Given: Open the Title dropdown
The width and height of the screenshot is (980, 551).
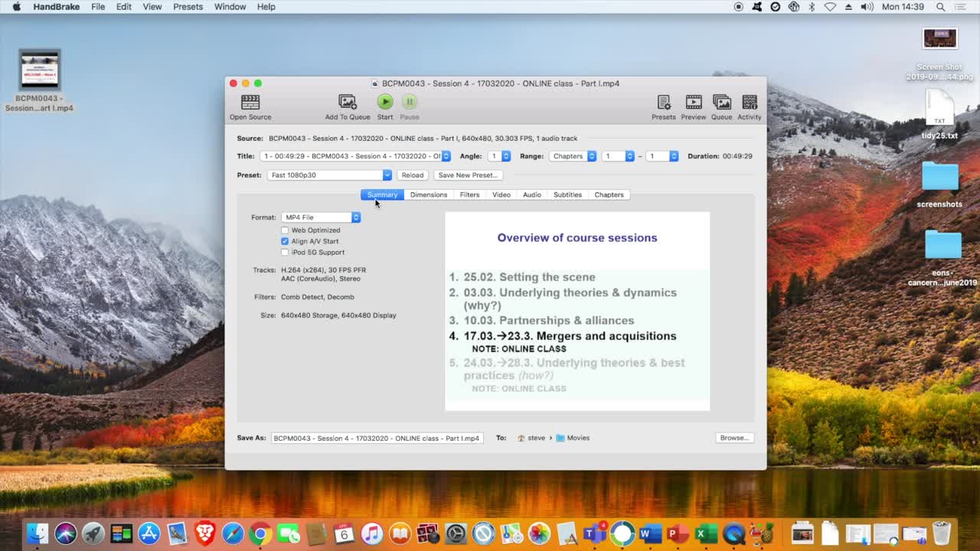Looking at the screenshot, I should pyautogui.click(x=355, y=156).
